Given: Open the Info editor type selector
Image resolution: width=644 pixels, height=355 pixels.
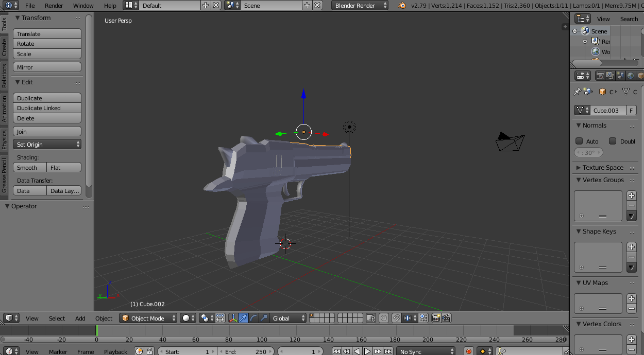Looking at the screenshot, I should point(11,5).
